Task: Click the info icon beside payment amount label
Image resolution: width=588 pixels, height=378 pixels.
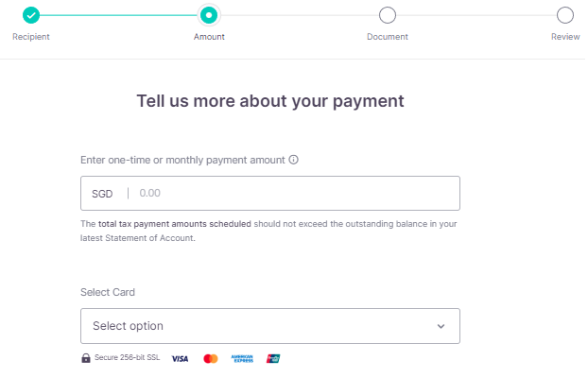Action: 293,160
